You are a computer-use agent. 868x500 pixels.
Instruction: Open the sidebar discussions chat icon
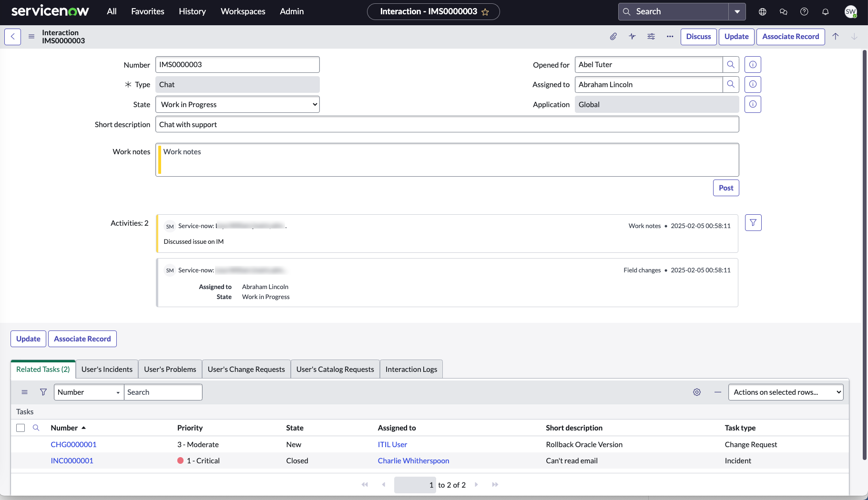tap(783, 12)
